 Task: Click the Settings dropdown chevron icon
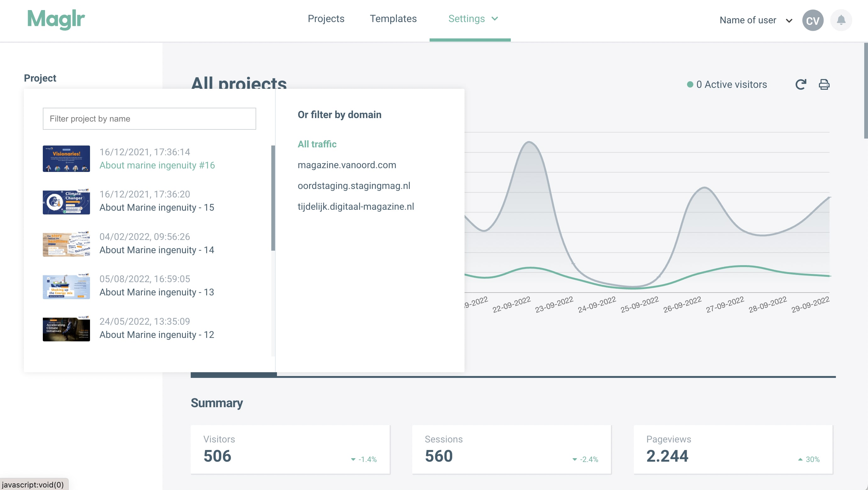pos(496,19)
